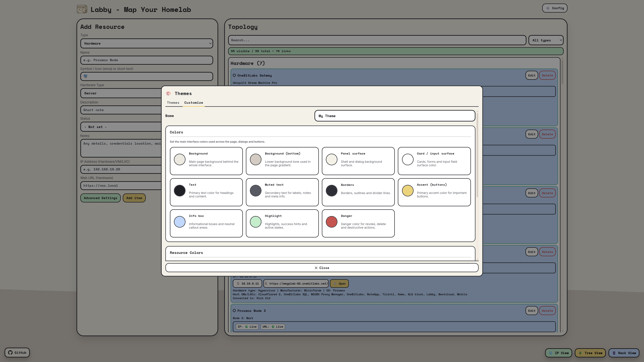This screenshot has width=644, height=362.
Task: Click the 10.10.0.11 IP chip
Action: coord(248,284)
